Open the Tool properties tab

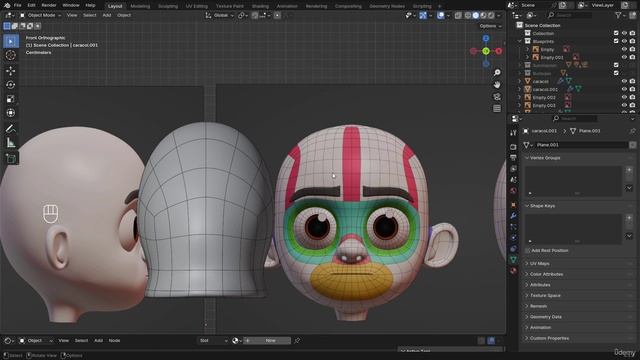[513, 133]
